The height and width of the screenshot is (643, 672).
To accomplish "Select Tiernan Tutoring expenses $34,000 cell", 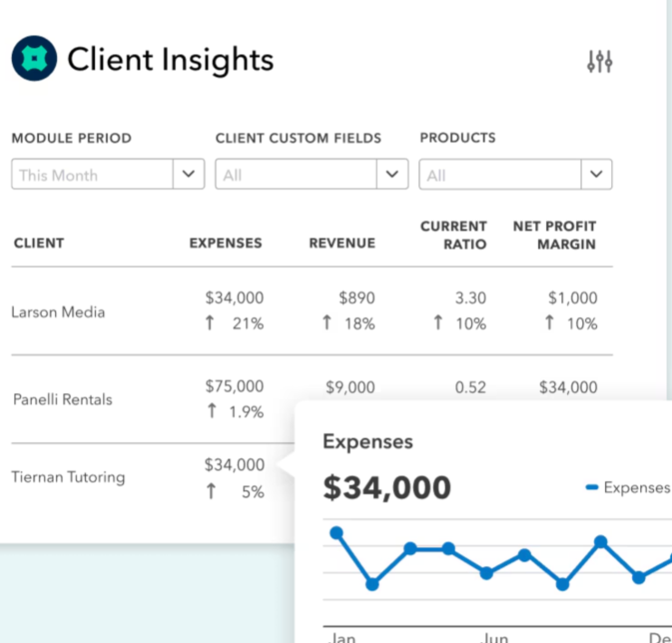I will pos(235,465).
